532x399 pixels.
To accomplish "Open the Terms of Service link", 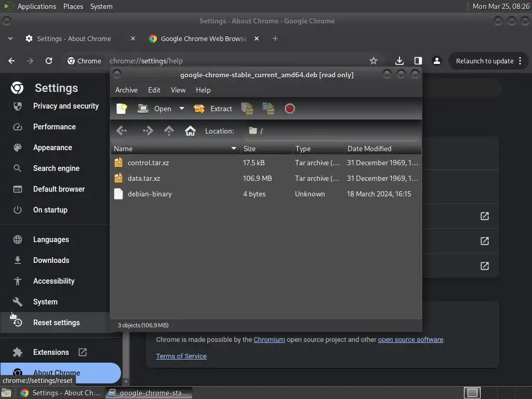I will click(x=181, y=356).
